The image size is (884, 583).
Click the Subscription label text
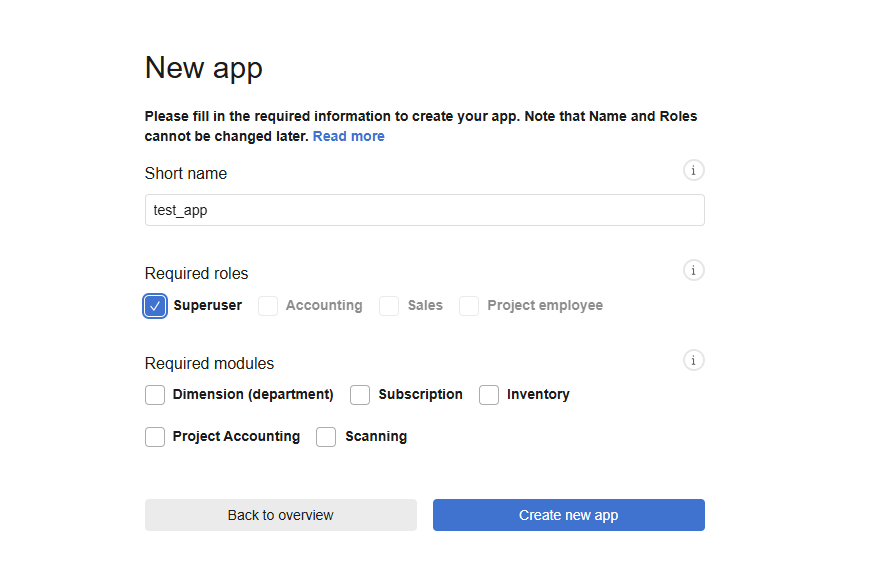click(x=420, y=394)
